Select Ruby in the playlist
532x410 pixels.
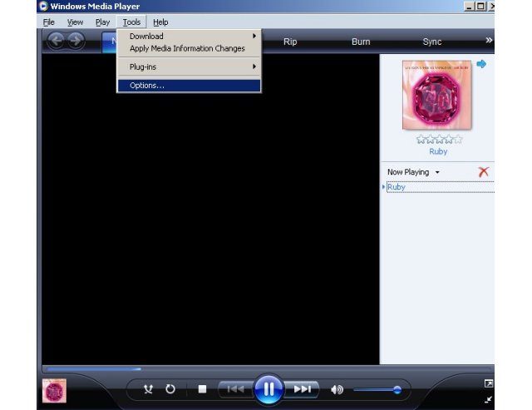440,187
